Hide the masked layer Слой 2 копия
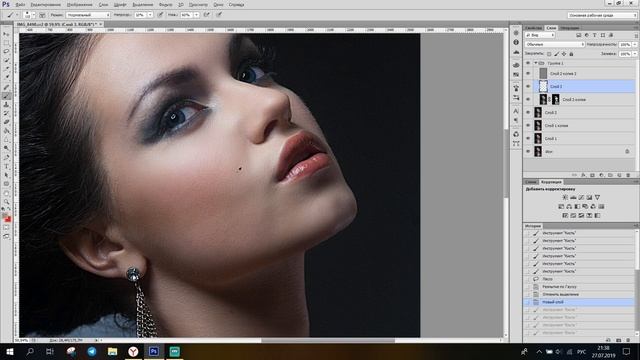The height and width of the screenshot is (360, 640). (528, 99)
